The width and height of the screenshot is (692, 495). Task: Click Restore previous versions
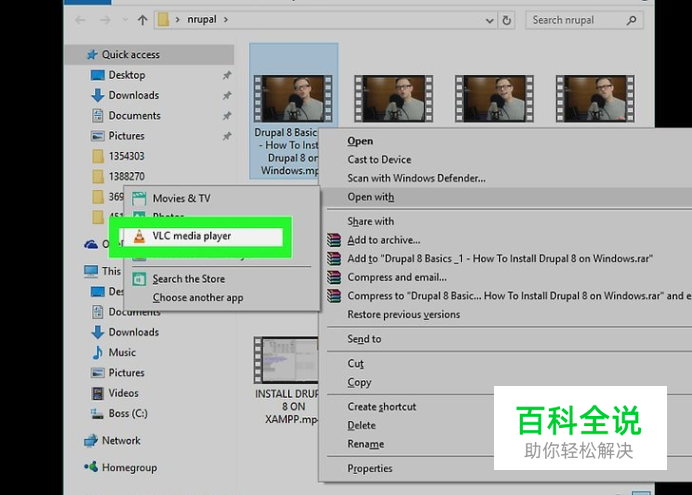(x=403, y=315)
